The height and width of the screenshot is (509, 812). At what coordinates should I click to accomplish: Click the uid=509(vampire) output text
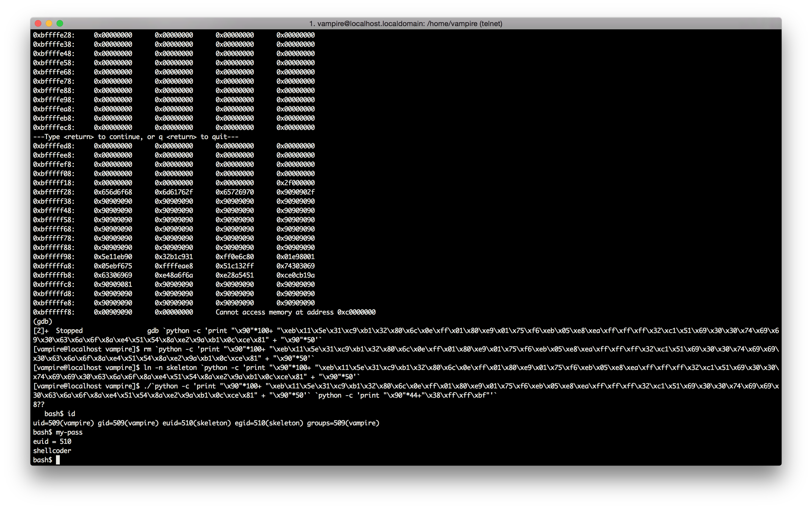click(x=63, y=423)
